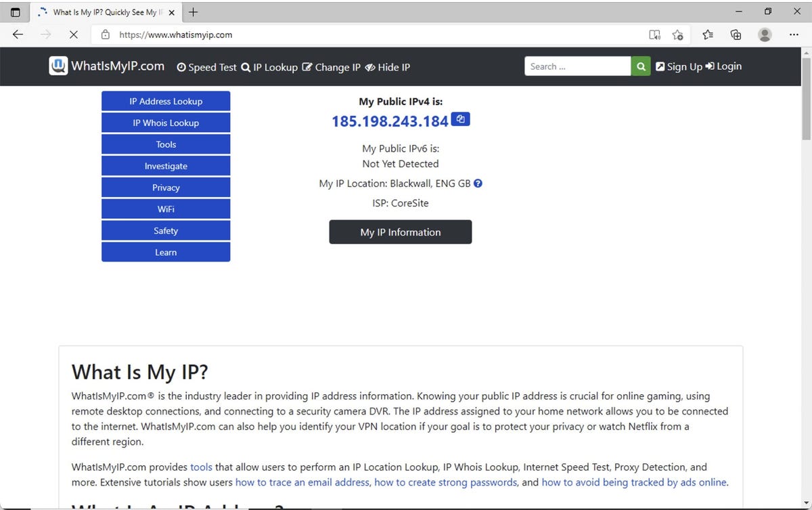Copy the IPv4 address with the copy icon

pyautogui.click(x=460, y=119)
